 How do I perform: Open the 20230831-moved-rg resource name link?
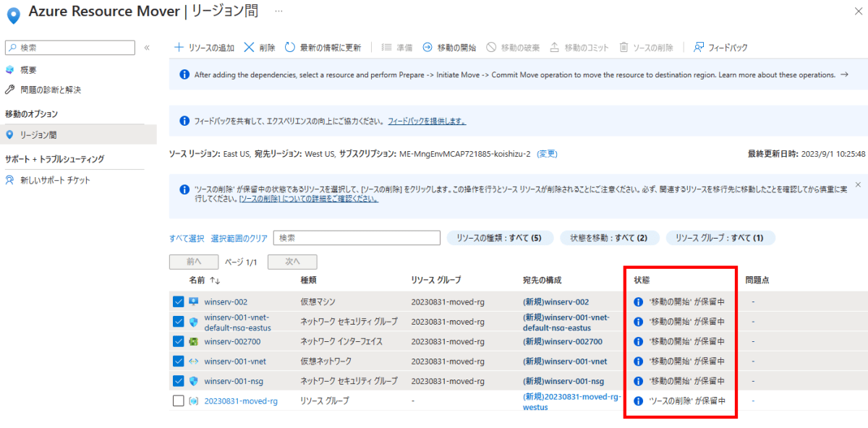(x=241, y=401)
